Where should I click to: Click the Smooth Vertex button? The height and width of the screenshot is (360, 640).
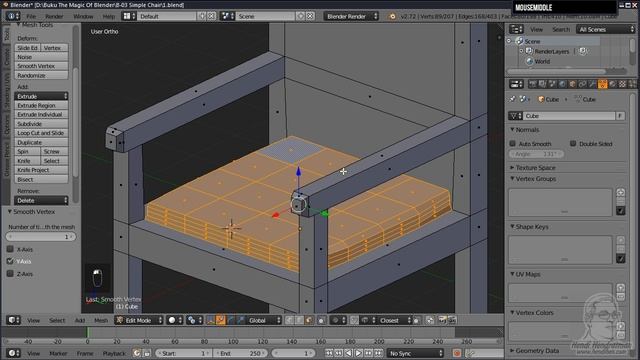(41, 66)
